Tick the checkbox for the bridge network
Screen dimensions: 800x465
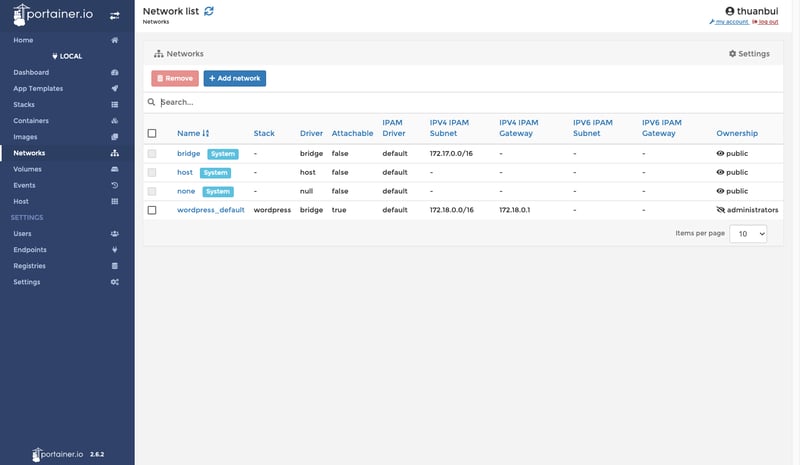tap(152, 154)
